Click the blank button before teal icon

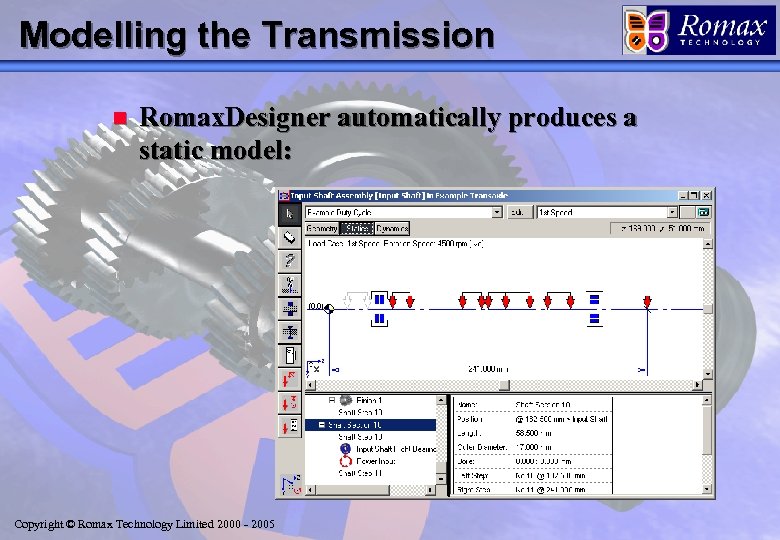pos(687,212)
